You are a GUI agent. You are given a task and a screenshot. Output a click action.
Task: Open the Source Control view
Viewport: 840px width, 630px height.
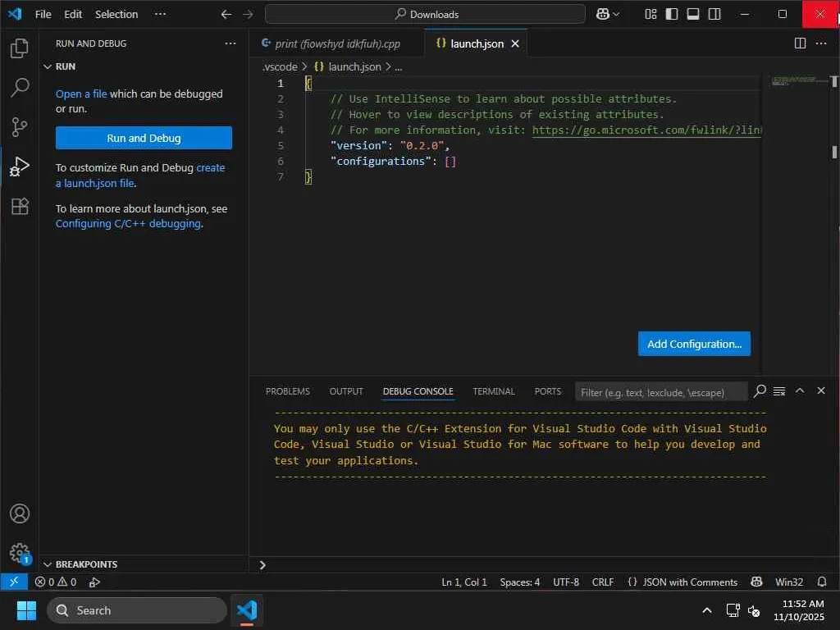tap(20, 126)
